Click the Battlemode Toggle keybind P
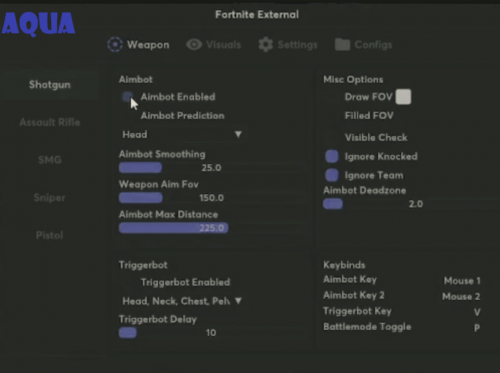Image resolution: width=500 pixels, height=373 pixels. click(477, 328)
